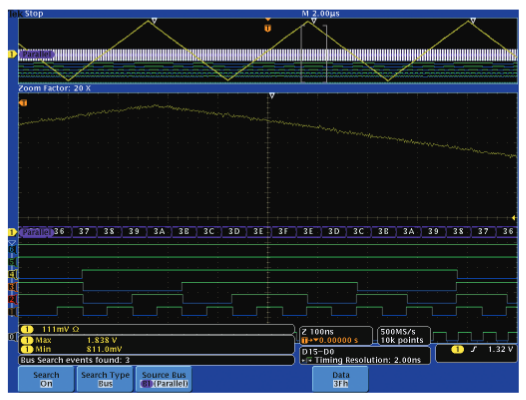Viewport: 526px width, 400px height.
Task: Click the digital channel 1 label
Action: (12, 312)
